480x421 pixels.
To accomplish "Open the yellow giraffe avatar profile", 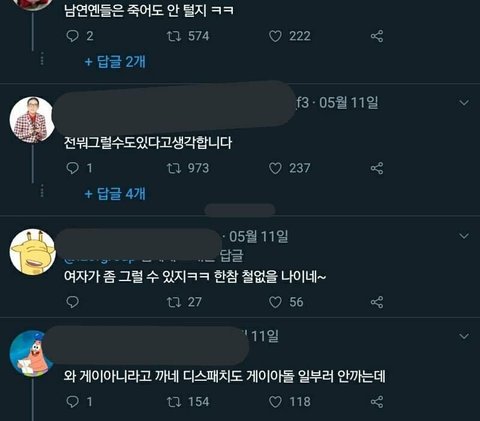I will tap(32, 252).
